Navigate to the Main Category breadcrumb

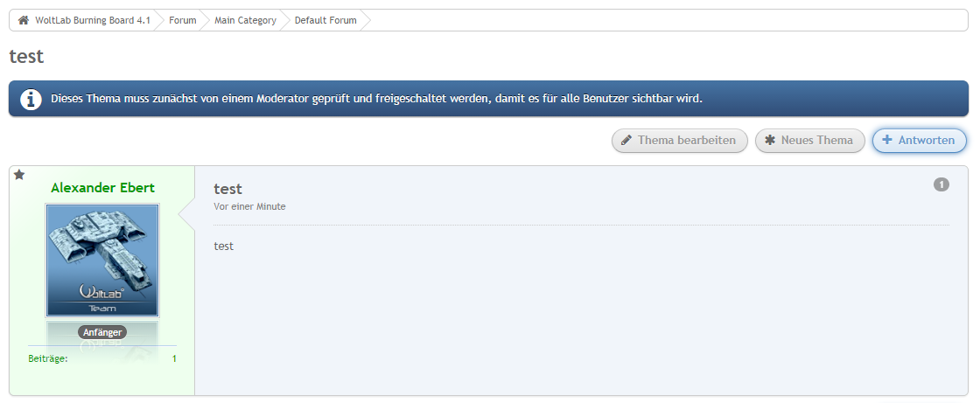tap(245, 20)
